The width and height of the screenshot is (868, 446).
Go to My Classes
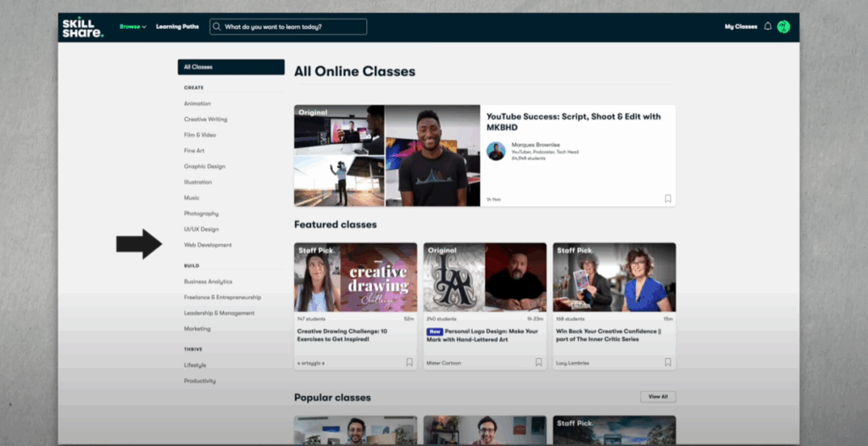(741, 26)
